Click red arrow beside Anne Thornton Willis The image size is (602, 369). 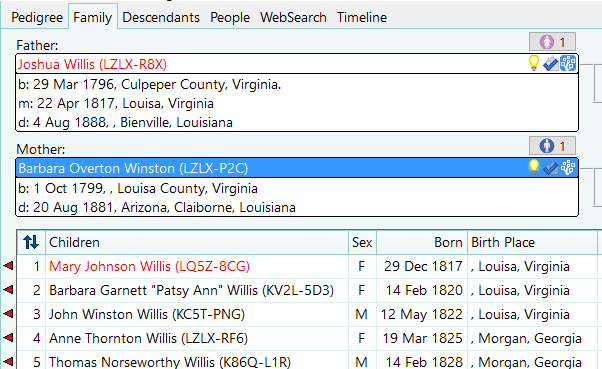[x=8, y=338]
